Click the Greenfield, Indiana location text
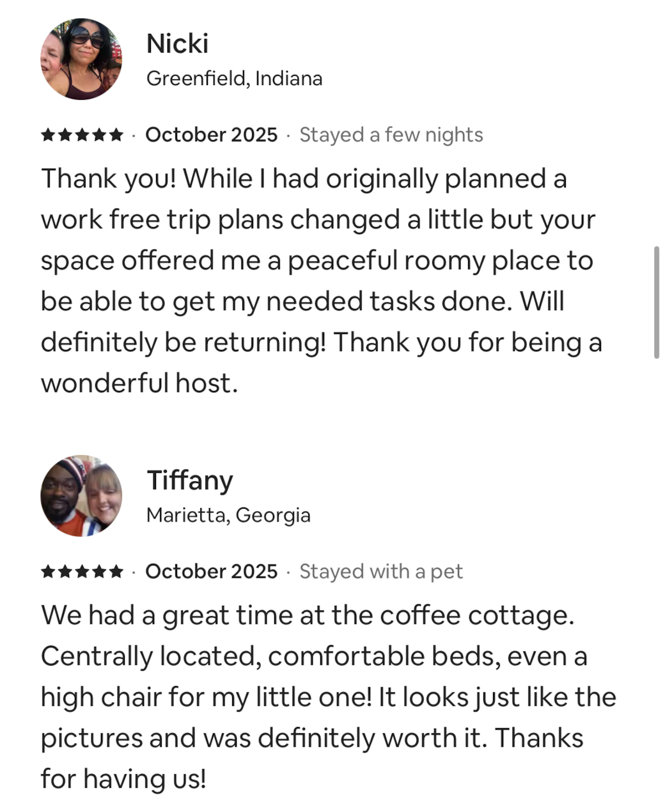 click(x=234, y=79)
